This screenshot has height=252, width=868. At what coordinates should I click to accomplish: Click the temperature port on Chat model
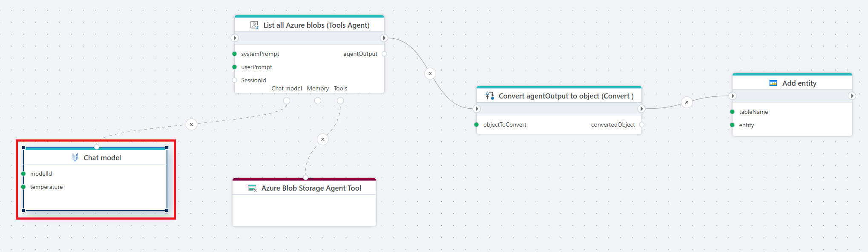coord(23,187)
